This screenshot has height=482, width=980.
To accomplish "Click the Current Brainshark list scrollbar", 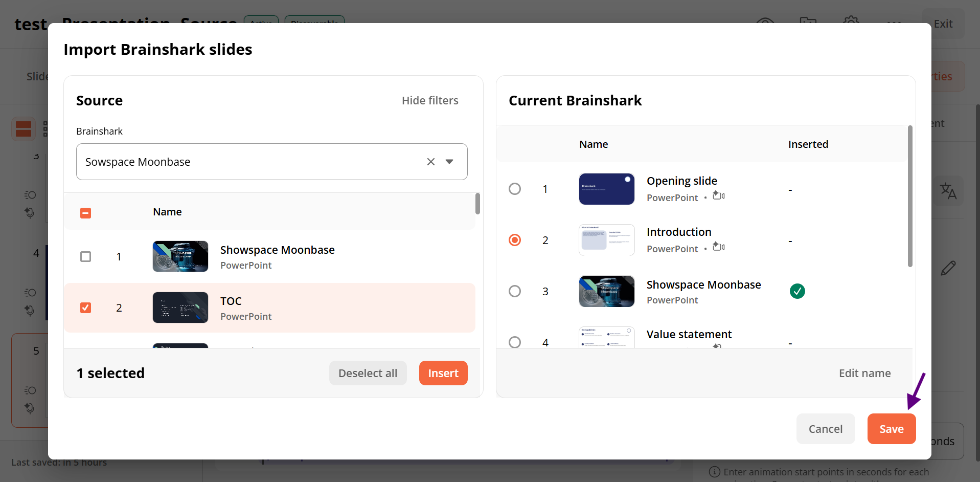I will pyautogui.click(x=910, y=196).
